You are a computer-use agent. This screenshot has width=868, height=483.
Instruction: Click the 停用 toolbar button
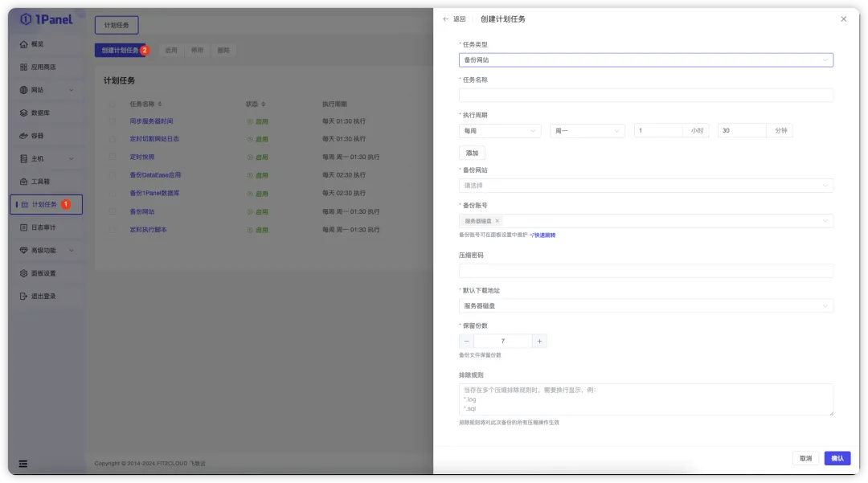(x=197, y=51)
